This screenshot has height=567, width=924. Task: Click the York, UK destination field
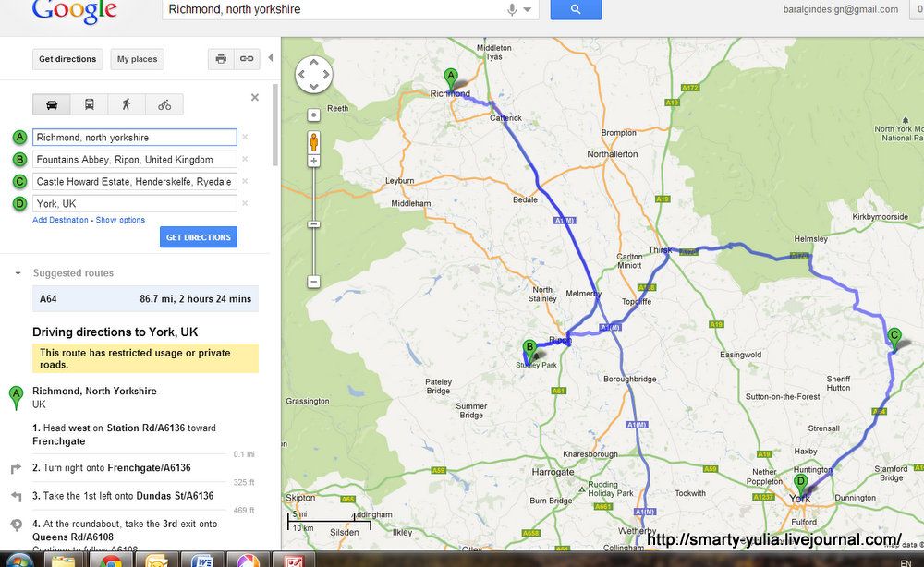point(135,204)
